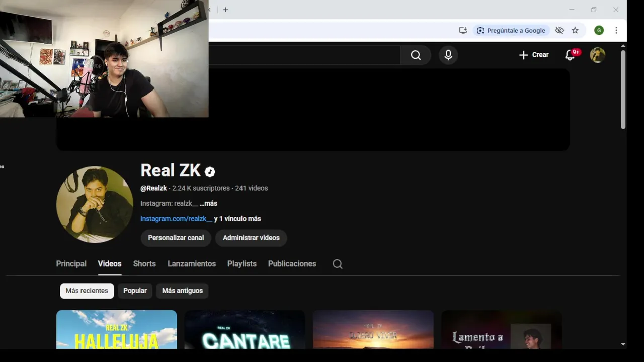
Task: Open the HALLELUJA video thumbnail
Action: (117, 329)
